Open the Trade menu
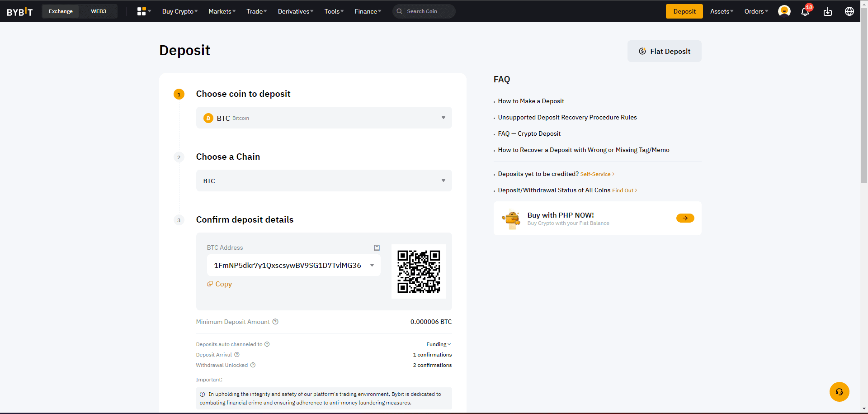868x414 pixels. pyautogui.click(x=257, y=11)
